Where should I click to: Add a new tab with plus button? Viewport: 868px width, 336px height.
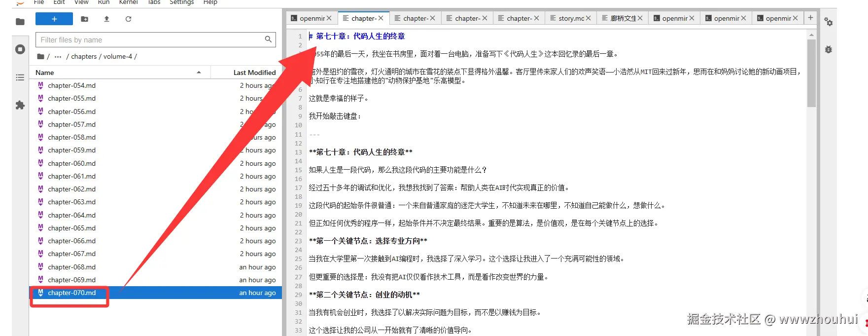coord(810,18)
